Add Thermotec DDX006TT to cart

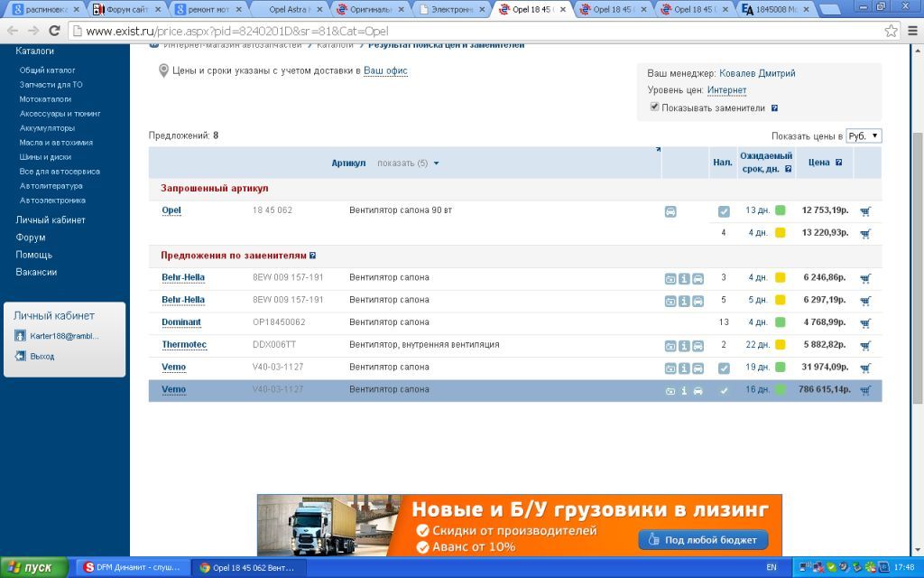pos(865,346)
